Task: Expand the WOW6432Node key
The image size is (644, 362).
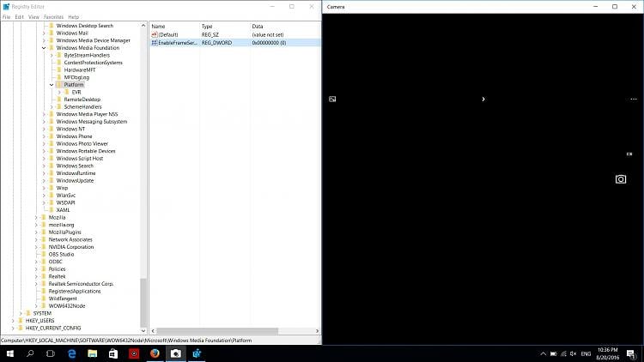Action: tap(36, 306)
